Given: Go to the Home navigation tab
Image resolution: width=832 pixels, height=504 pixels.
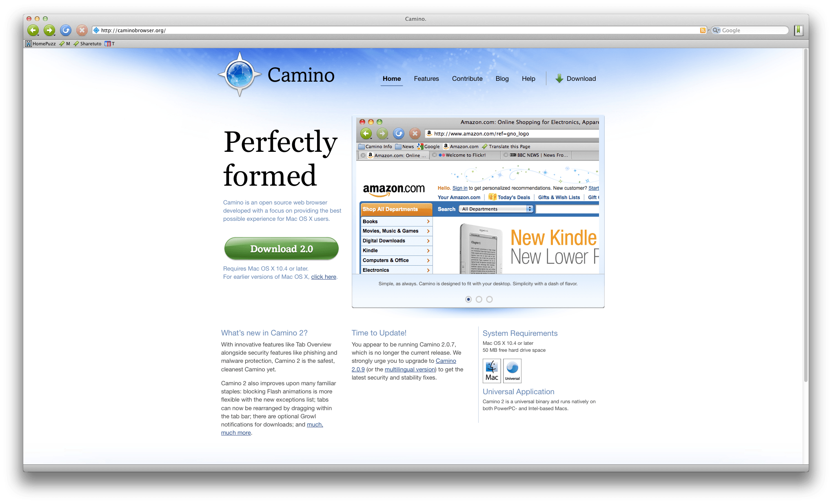Looking at the screenshot, I should [x=392, y=79].
